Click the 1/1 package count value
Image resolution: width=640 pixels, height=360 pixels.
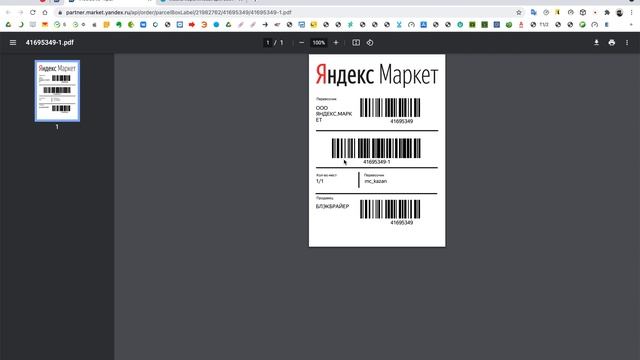click(x=320, y=181)
